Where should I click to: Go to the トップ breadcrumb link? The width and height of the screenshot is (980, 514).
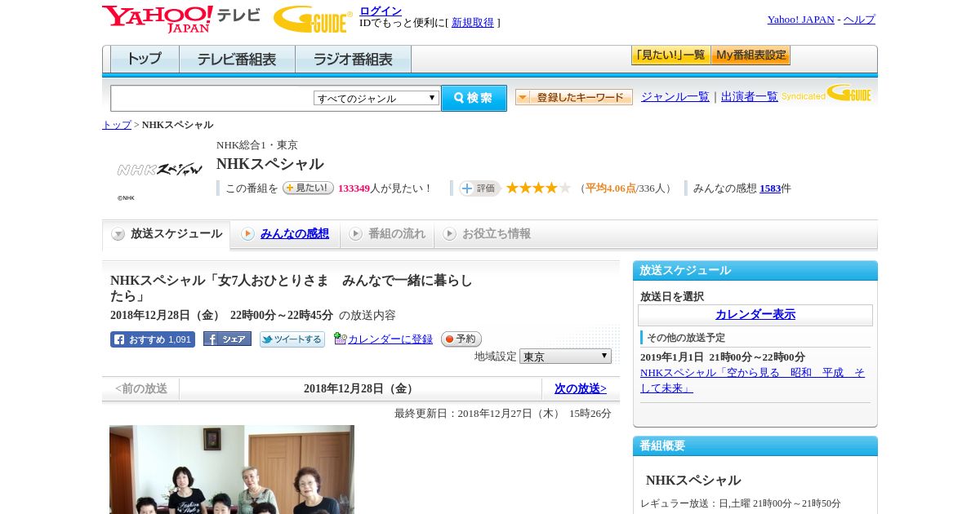tap(117, 125)
